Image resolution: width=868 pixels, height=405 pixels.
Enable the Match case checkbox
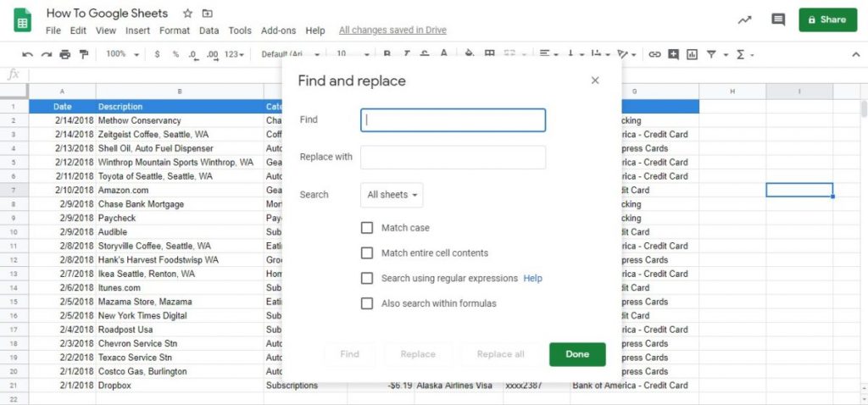[x=367, y=228]
